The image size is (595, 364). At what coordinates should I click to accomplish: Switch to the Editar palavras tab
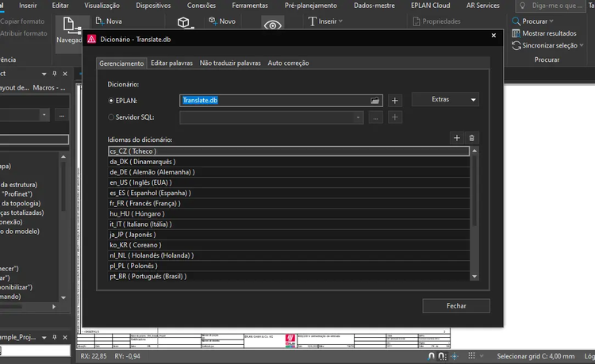click(171, 63)
